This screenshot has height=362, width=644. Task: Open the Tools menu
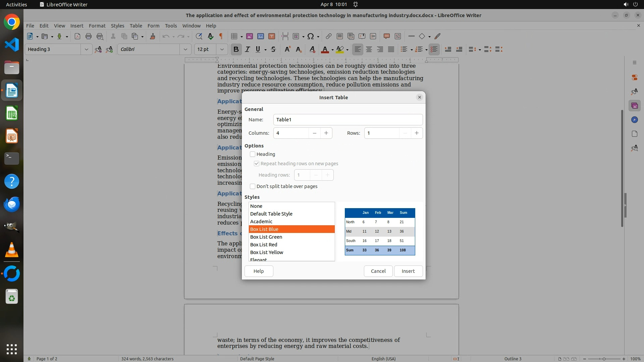(x=171, y=26)
